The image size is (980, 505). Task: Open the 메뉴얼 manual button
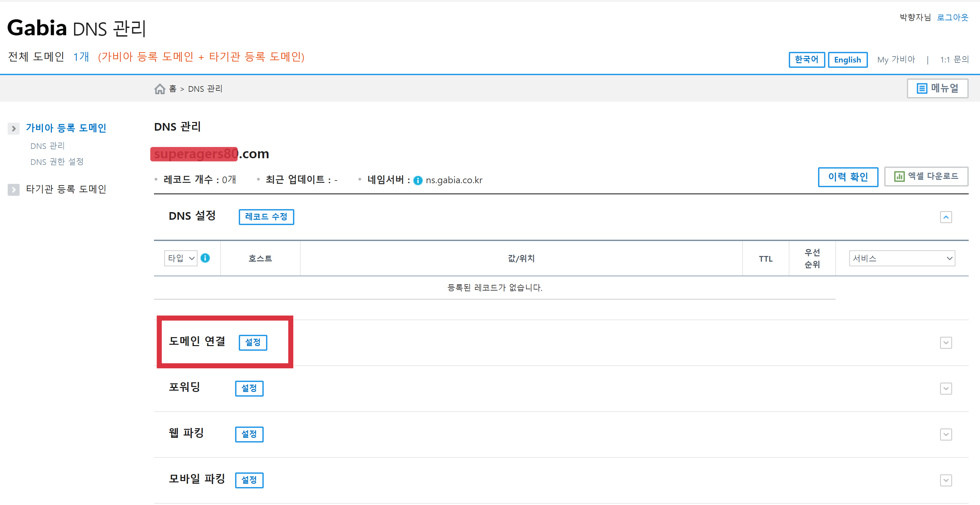(x=937, y=89)
